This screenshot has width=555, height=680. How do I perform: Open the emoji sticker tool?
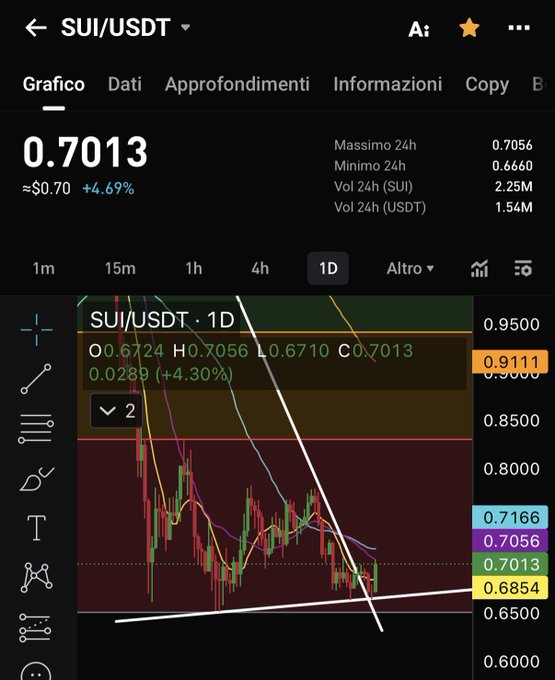point(36,671)
